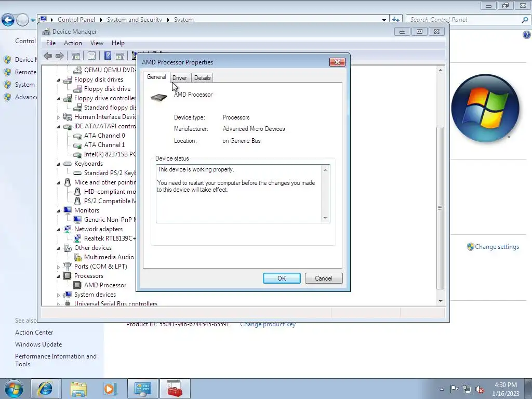The height and width of the screenshot is (399, 532).
Task: Launch Windows Media Player from taskbar
Action: [110, 389]
